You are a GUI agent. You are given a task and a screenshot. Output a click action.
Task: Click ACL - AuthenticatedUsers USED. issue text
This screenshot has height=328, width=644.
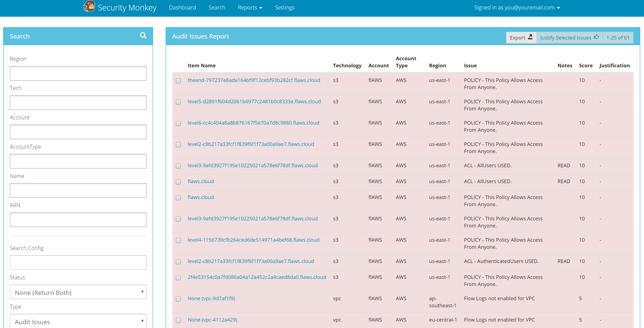pyautogui.click(x=501, y=261)
